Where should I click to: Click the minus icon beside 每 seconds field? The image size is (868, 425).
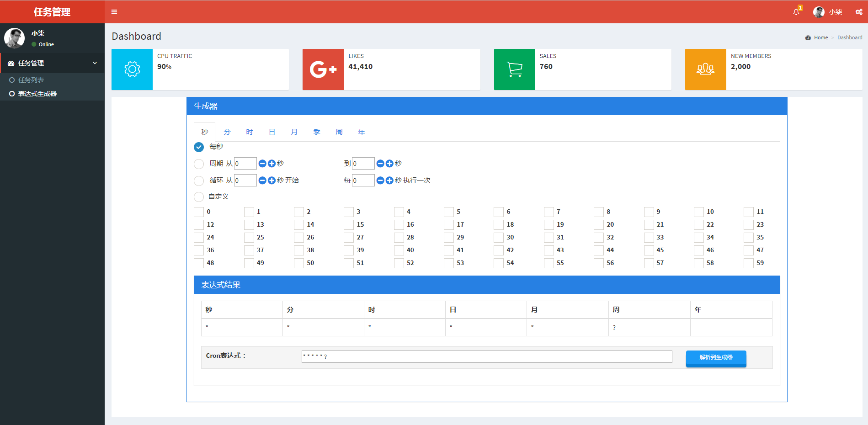click(x=380, y=181)
